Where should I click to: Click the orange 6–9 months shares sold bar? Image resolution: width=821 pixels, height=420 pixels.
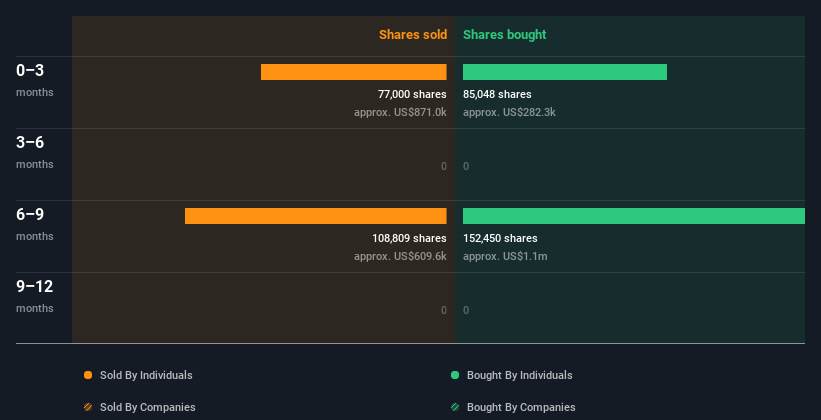[316, 216]
